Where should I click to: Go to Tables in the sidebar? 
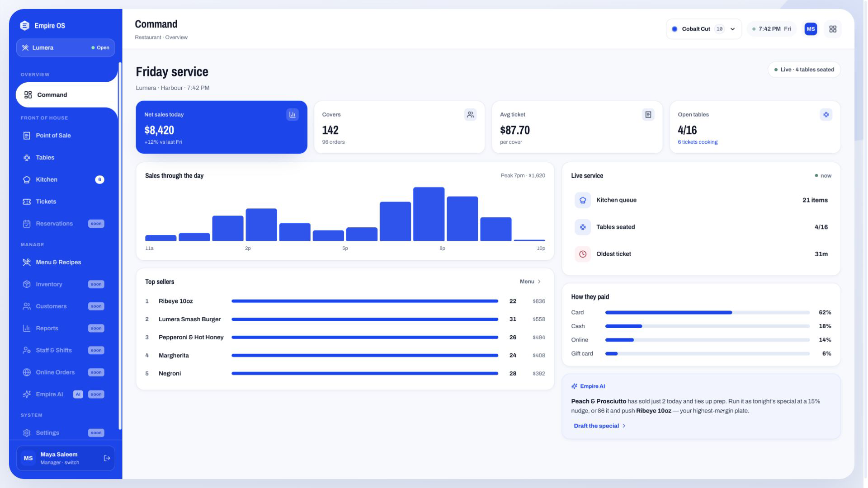[x=63, y=158]
